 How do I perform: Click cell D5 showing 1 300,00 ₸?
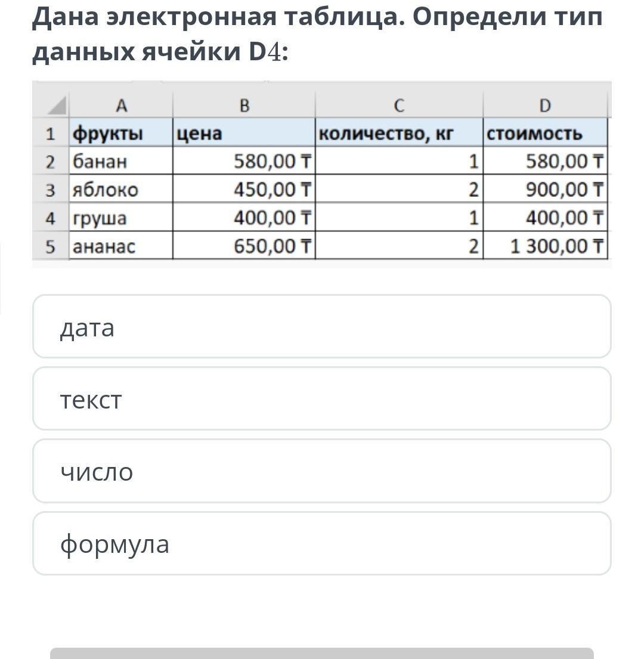545,246
